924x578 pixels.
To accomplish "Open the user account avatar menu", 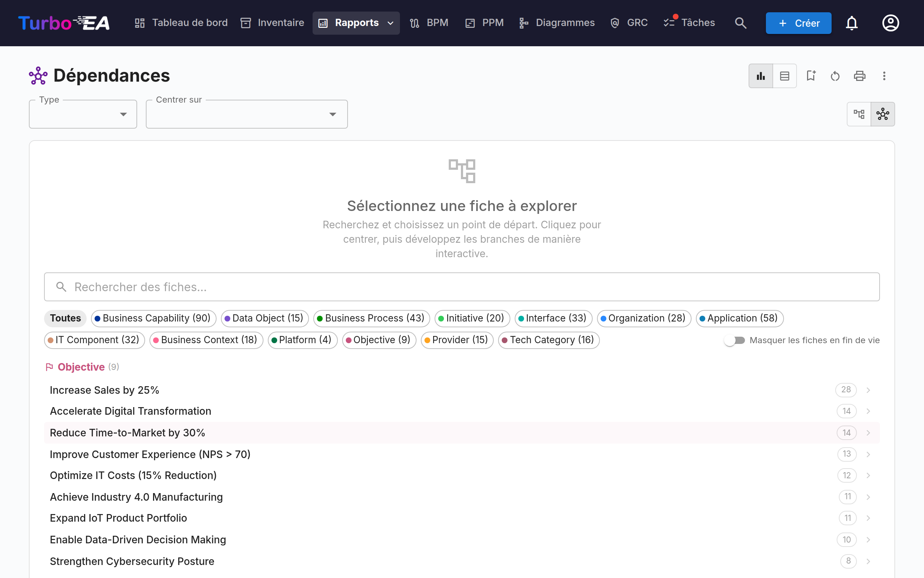I will tap(890, 23).
